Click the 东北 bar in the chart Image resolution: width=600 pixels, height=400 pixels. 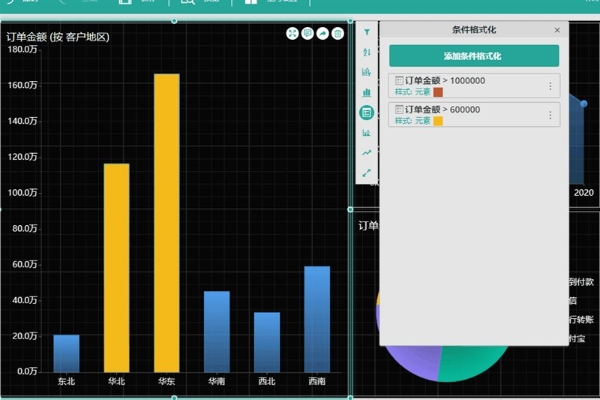coord(67,353)
